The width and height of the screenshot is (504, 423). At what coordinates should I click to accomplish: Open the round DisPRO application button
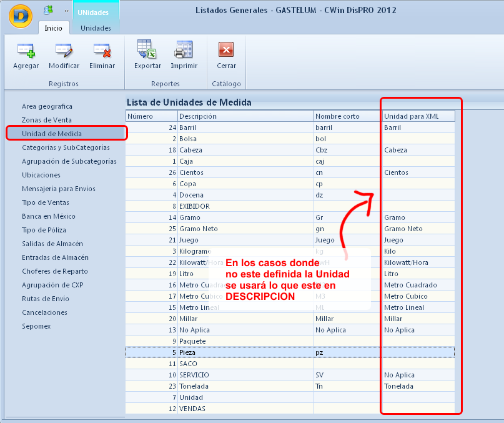(x=21, y=16)
